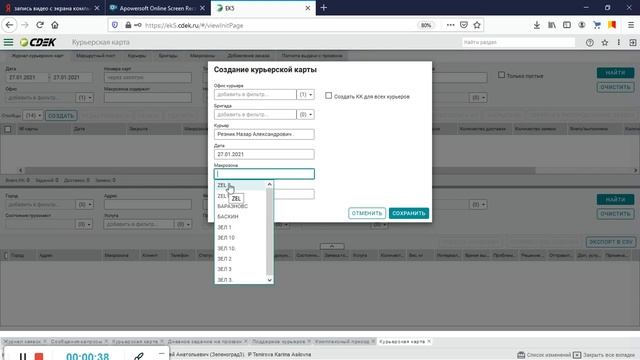Image resolution: width=640 pixels, height=360 pixels.
Task: Open a new browser tab
Action: pyautogui.click(x=324, y=8)
